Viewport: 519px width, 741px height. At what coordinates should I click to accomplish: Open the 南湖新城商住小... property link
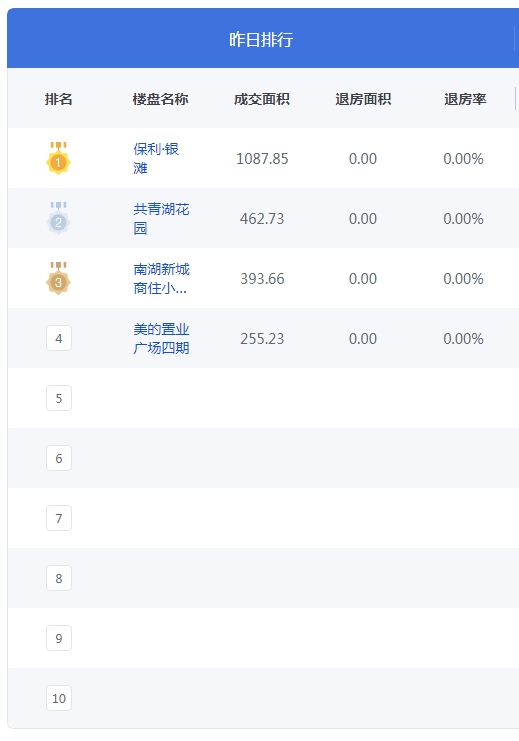[161, 278]
